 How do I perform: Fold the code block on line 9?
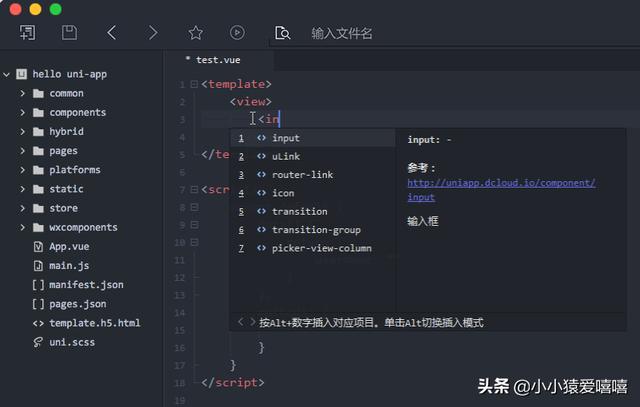pyautogui.click(x=195, y=225)
